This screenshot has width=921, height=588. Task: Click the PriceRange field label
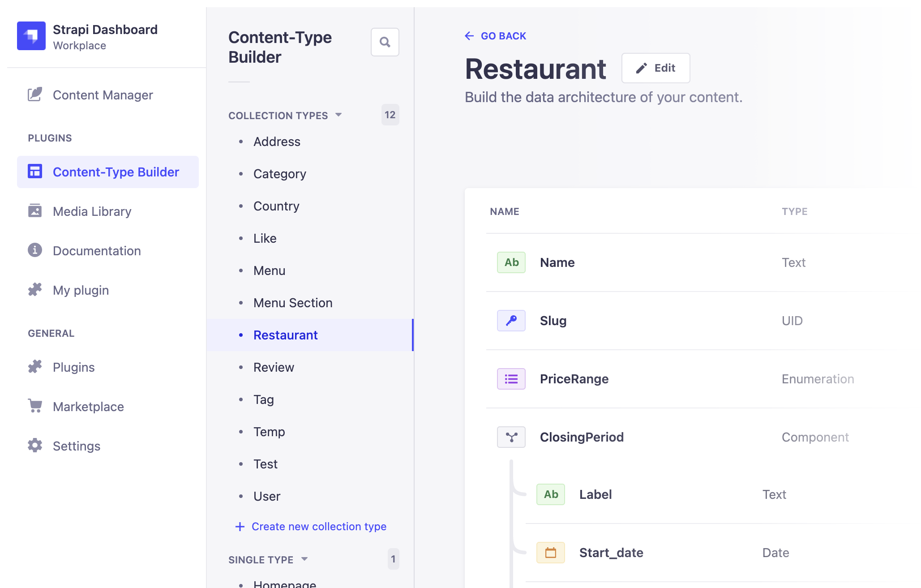pyautogui.click(x=574, y=379)
